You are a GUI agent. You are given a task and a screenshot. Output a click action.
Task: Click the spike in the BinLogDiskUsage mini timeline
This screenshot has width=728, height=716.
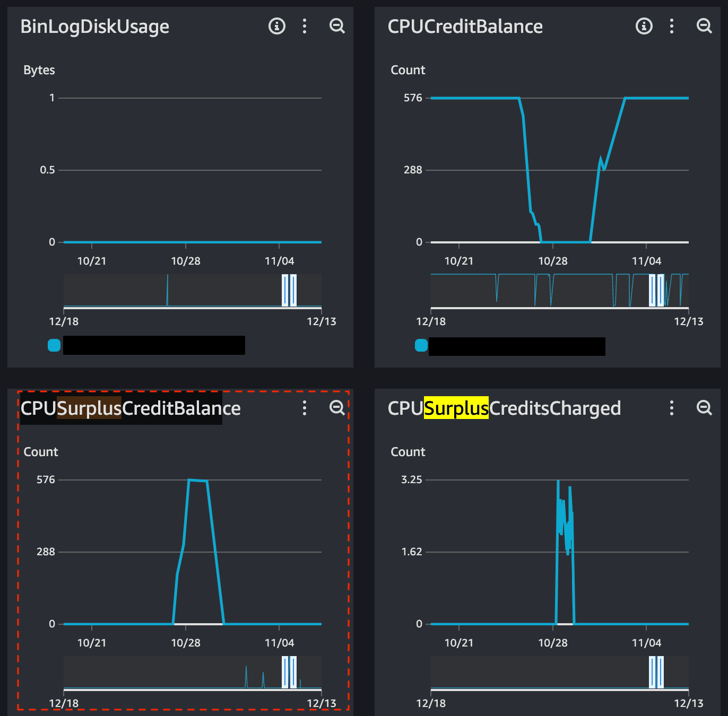[x=168, y=291]
